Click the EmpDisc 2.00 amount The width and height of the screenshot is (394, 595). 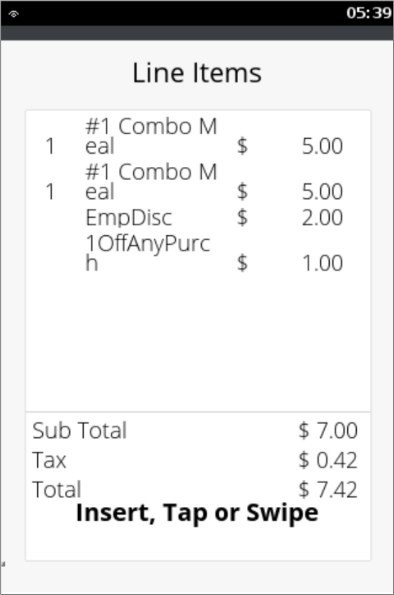(322, 217)
